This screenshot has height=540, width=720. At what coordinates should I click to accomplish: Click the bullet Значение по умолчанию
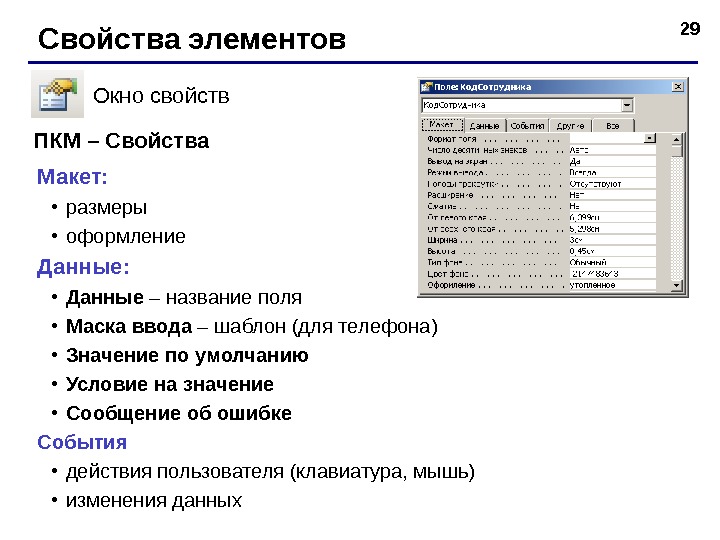tap(187, 355)
